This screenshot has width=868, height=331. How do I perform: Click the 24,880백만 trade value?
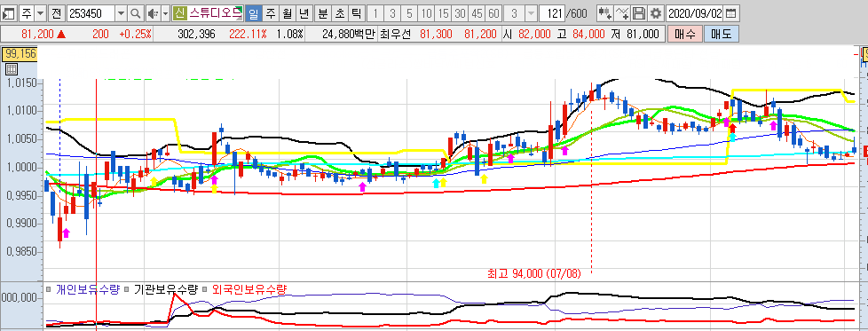[348, 35]
